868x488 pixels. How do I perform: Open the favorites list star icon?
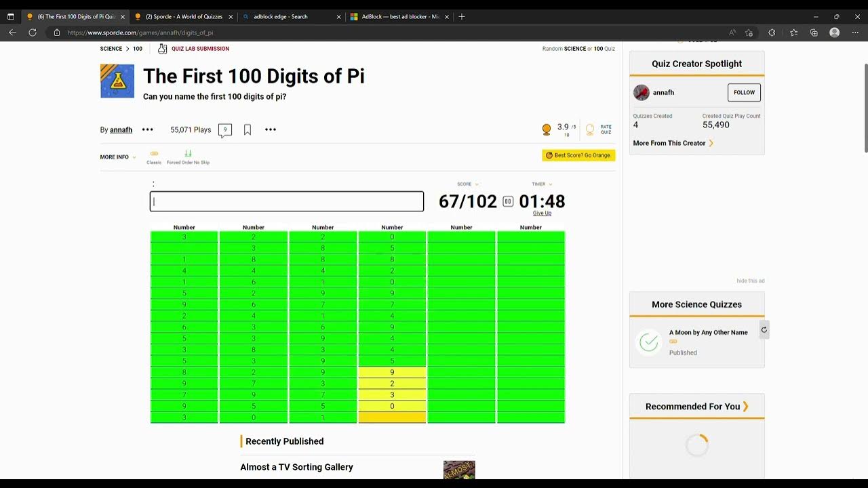[793, 33]
